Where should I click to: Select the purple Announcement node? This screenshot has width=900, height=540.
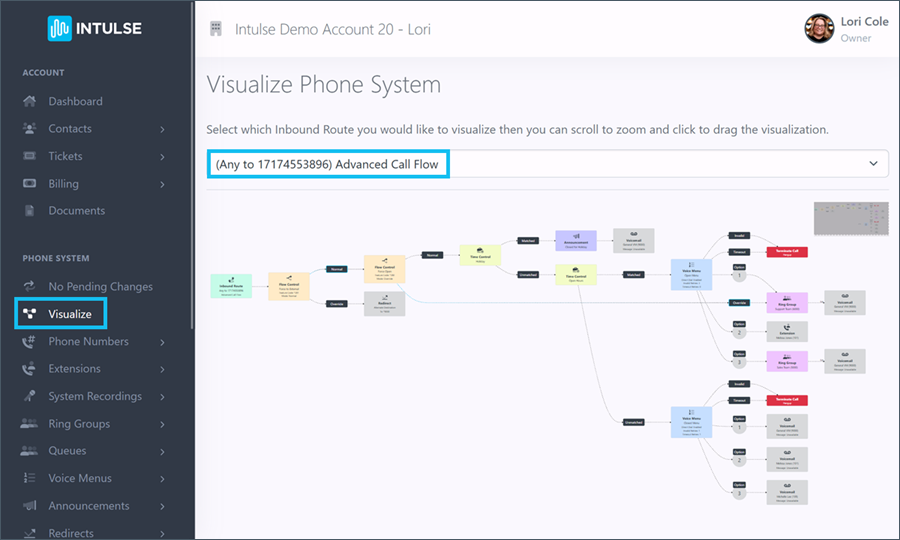(x=576, y=240)
